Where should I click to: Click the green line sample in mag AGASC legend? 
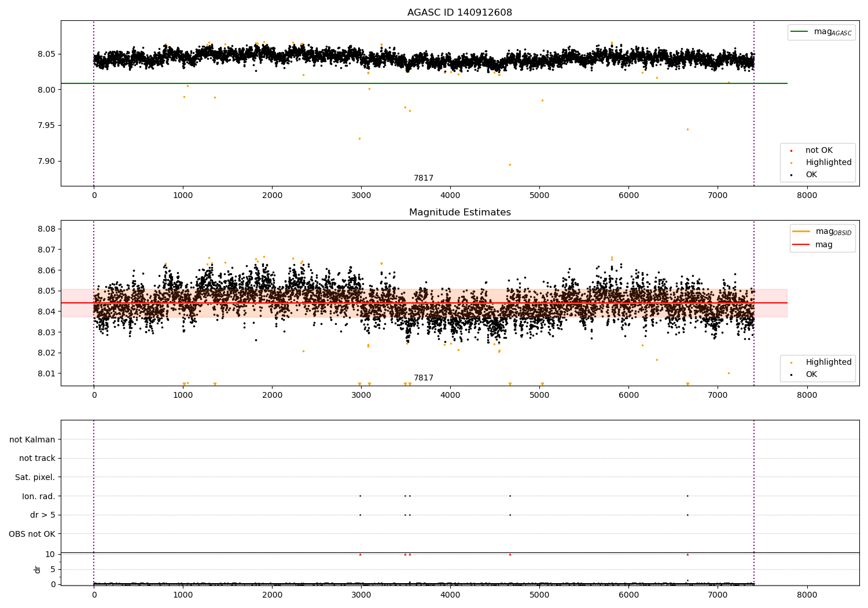click(x=799, y=32)
